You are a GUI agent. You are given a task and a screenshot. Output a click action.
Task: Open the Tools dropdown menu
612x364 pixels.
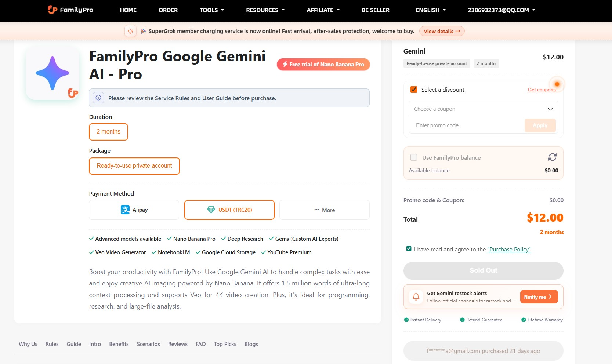[212, 10]
